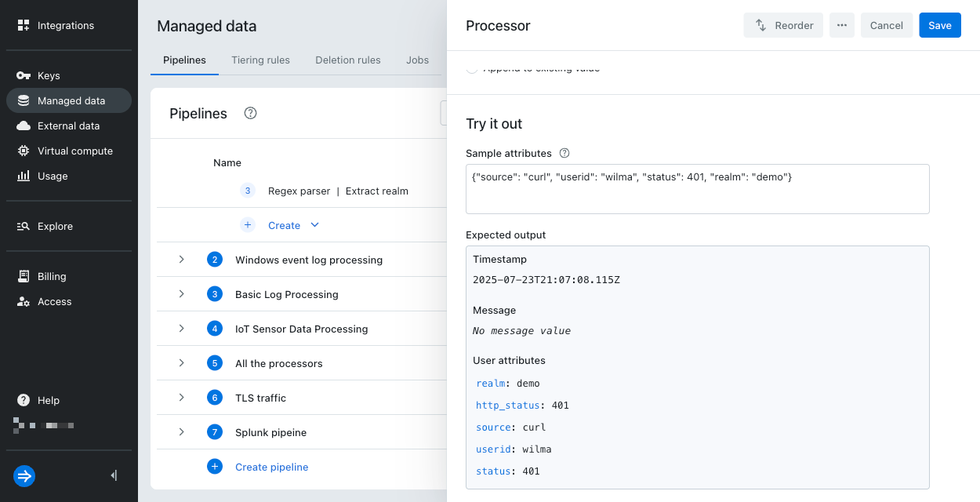Switch to the Pipelines tab
Screen dimensions: 980x502
coord(184,60)
